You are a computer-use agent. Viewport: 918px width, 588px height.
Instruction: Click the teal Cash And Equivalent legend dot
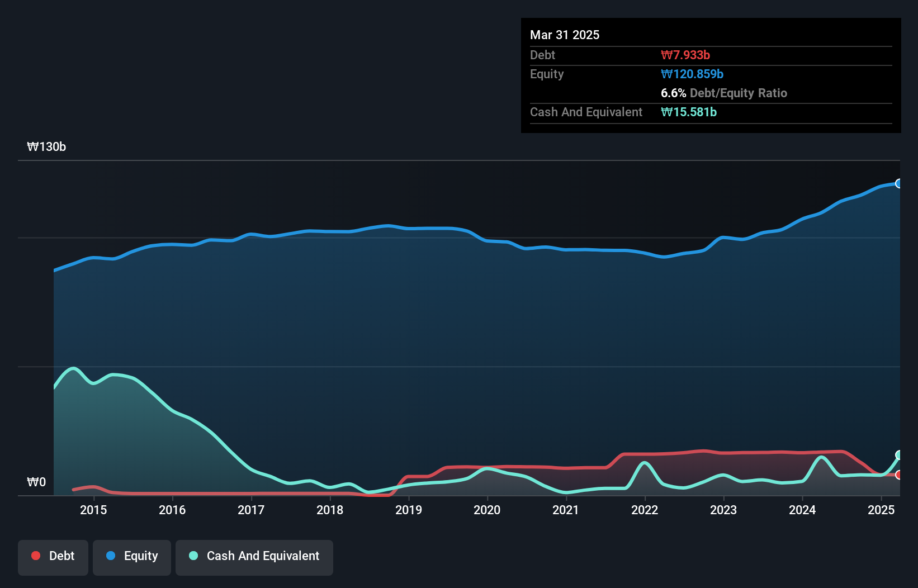point(193,556)
